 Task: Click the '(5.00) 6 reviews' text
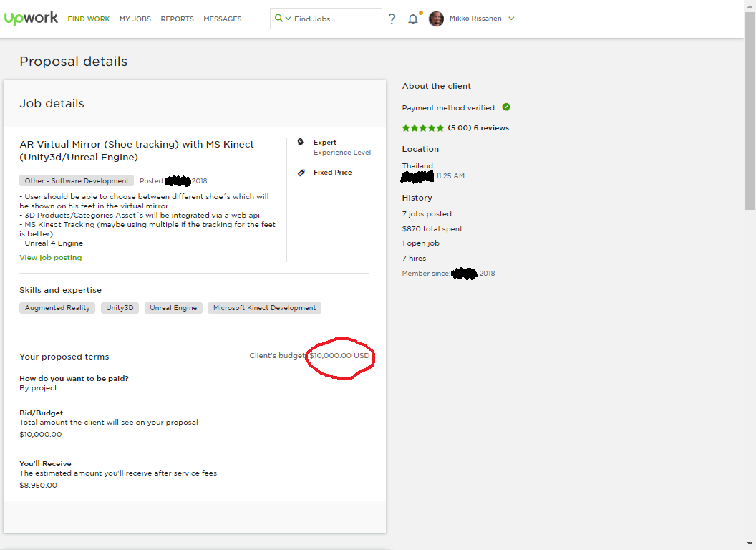point(478,128)
